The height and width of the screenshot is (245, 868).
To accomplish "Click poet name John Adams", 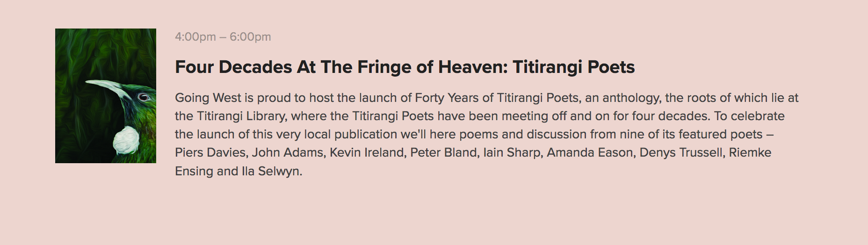I will tap(288, 152).
